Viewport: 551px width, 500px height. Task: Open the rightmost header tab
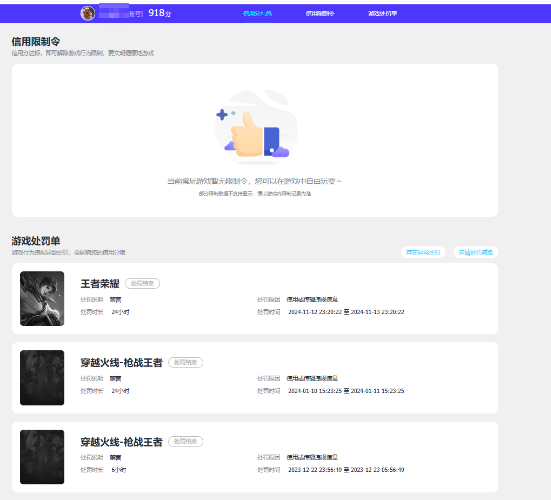pyautogui.click(x=383, y=13)
